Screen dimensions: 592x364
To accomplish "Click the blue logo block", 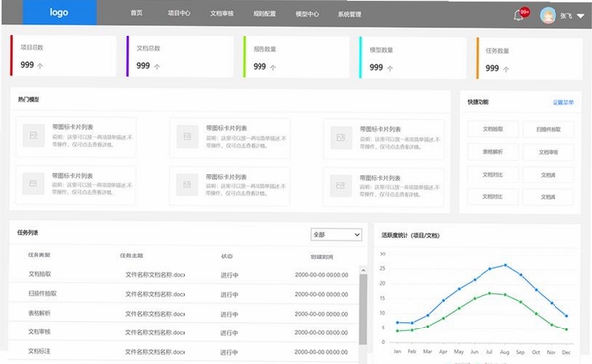I will click(59, 13).
